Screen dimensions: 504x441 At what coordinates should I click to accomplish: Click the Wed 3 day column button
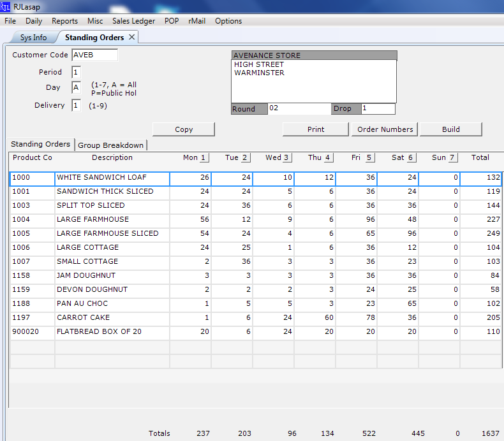(x=286, y=157)
